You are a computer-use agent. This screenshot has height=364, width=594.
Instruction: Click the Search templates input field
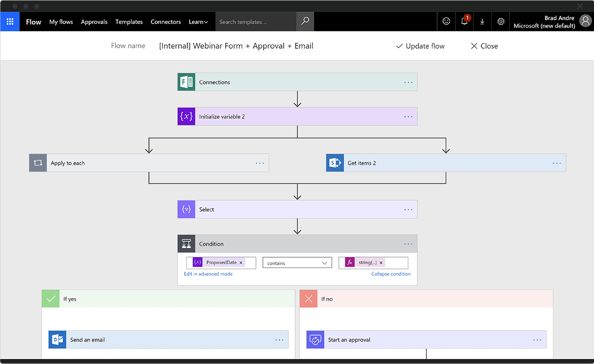[255, 22]
